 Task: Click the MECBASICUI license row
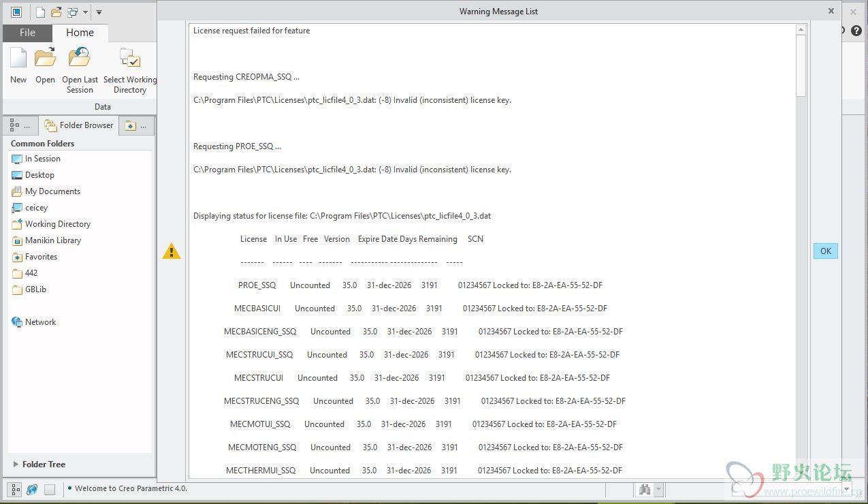[421, 309]
